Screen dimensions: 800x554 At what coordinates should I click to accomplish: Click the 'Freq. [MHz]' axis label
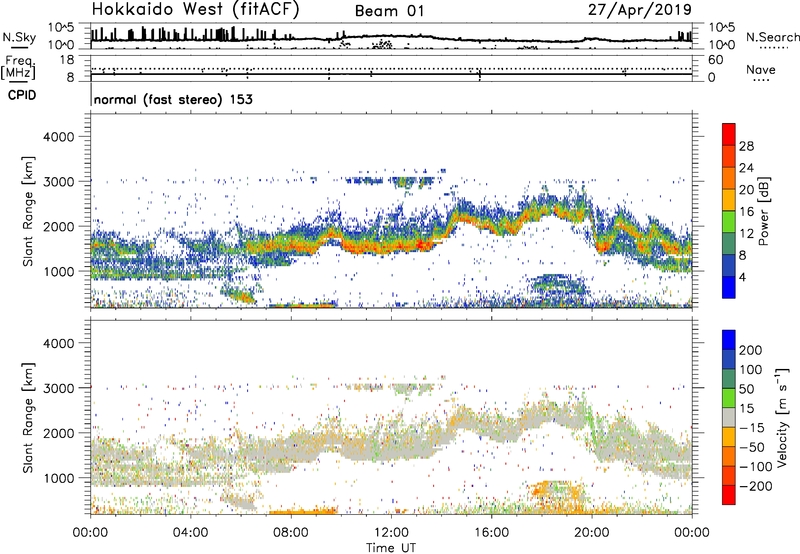click(19, 68)
